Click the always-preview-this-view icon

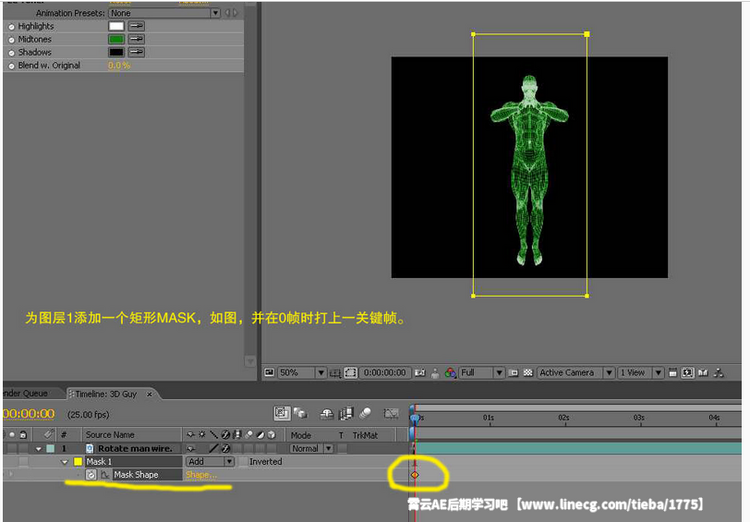(269, 372)
